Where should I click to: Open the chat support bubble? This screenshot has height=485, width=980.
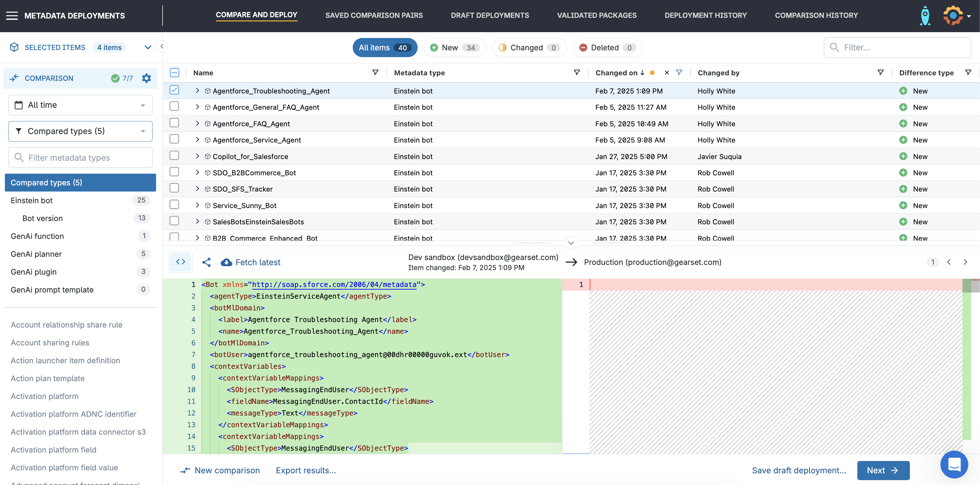[x=954, y=464]
